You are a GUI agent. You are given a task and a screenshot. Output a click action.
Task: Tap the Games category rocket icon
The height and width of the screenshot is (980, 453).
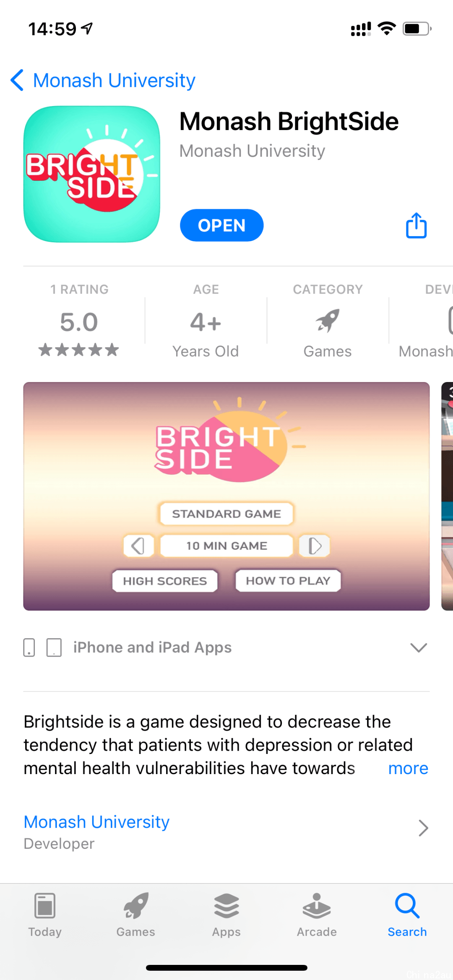(328, 321)
